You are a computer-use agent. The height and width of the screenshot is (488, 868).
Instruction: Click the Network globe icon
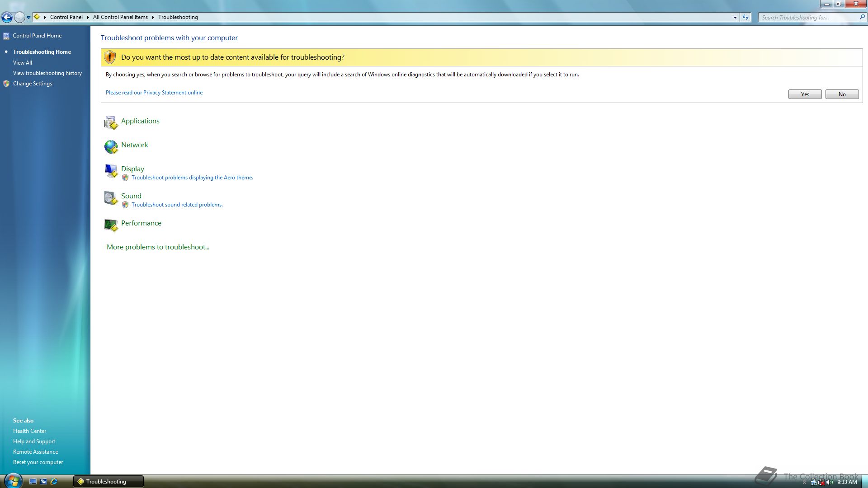(x=111, y=146)
